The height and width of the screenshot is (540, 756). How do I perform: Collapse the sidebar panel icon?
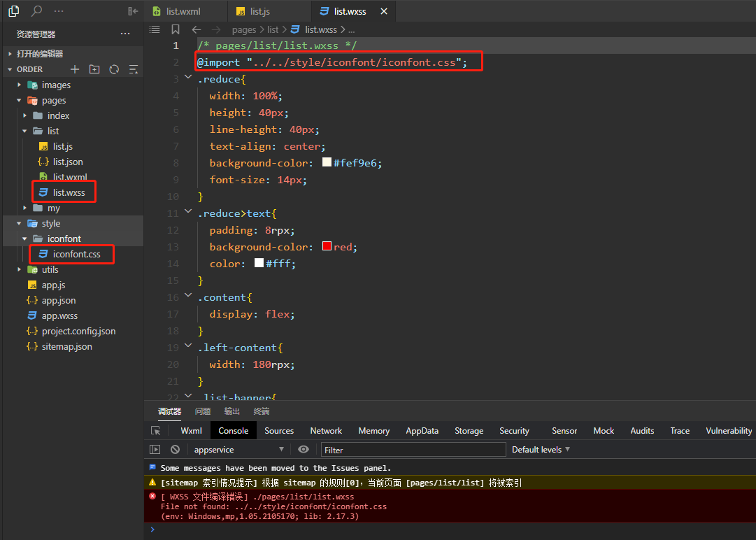[x=133, y=11]
